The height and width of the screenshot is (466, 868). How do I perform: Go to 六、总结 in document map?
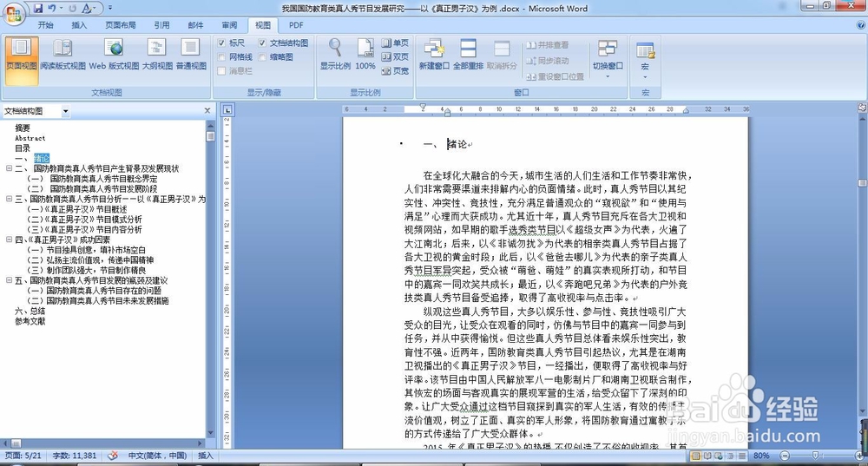point(30,311)
